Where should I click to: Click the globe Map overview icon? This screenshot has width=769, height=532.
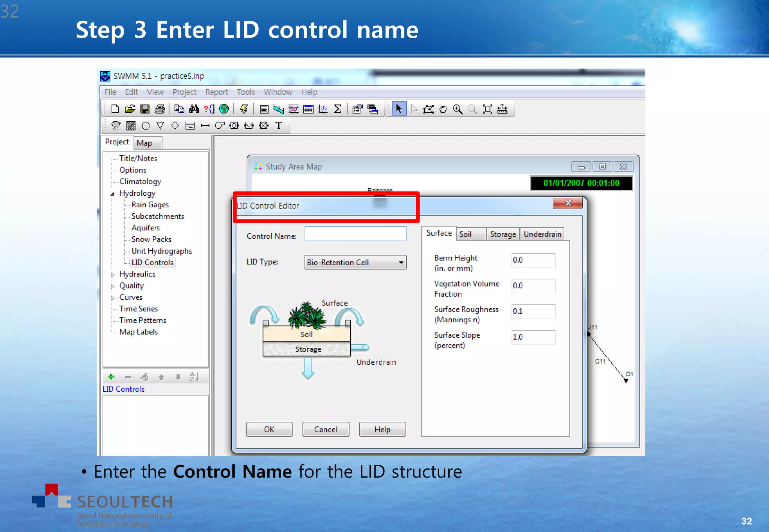[224, 109]
